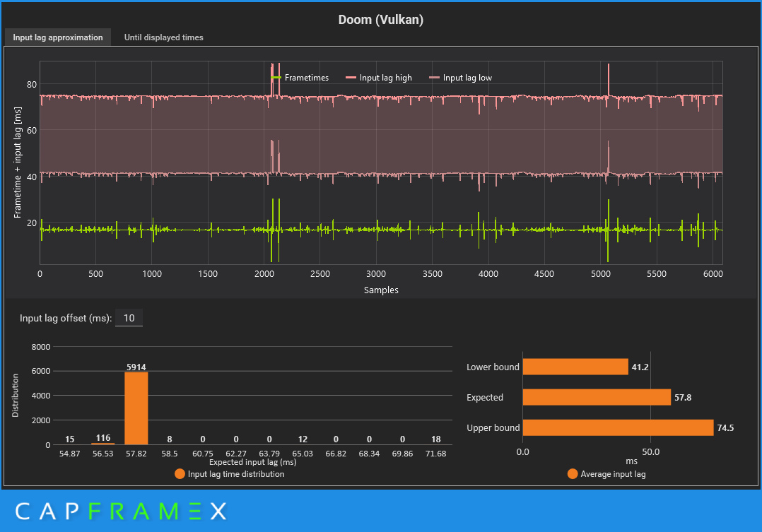Select the small 116 distribution bar
762x532 pixels.
tap(103, 444)
